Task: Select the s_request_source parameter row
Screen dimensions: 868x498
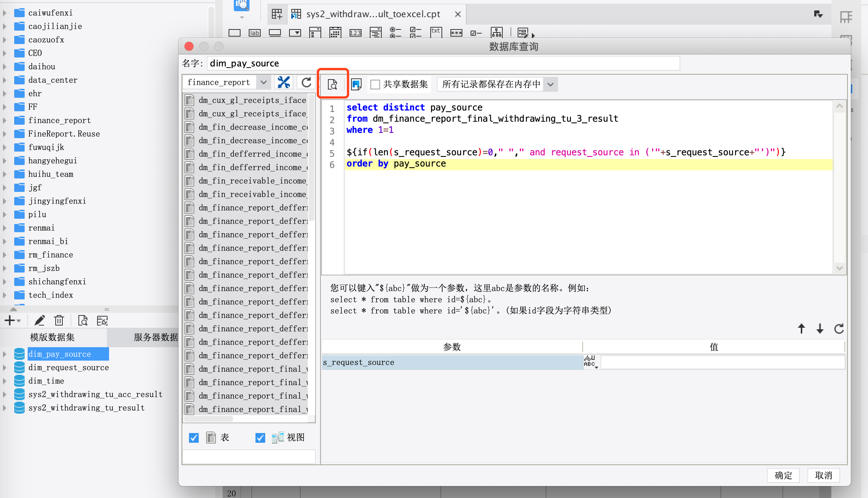Action: [452, 362]
